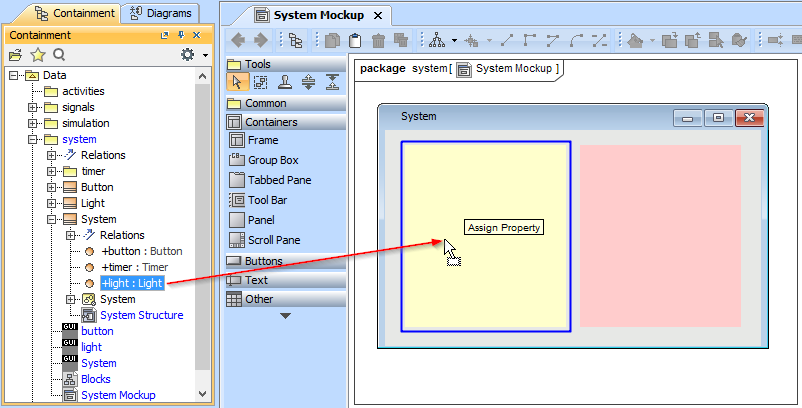This screenshot has height=408, width=802.
Task: Close the Containment panel with its X
Action: (x=196, y=35)
